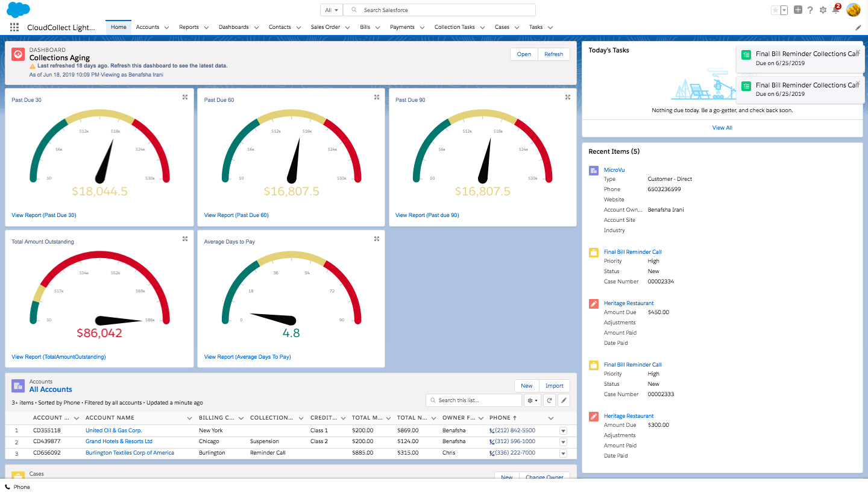Screen dimensions: 868x495
Task: Click the pencil icon to edit the Accounts list
Action: (564, 400)
